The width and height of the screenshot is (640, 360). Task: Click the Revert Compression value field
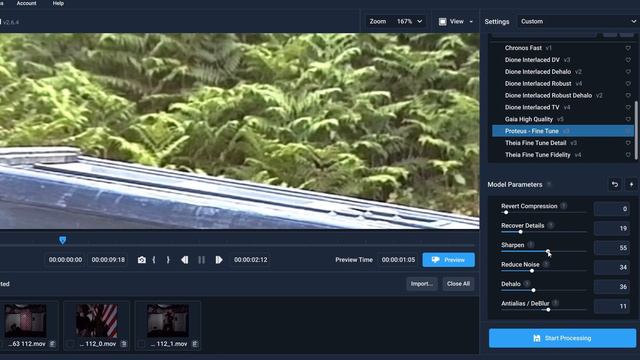click(x=611, y=209)
